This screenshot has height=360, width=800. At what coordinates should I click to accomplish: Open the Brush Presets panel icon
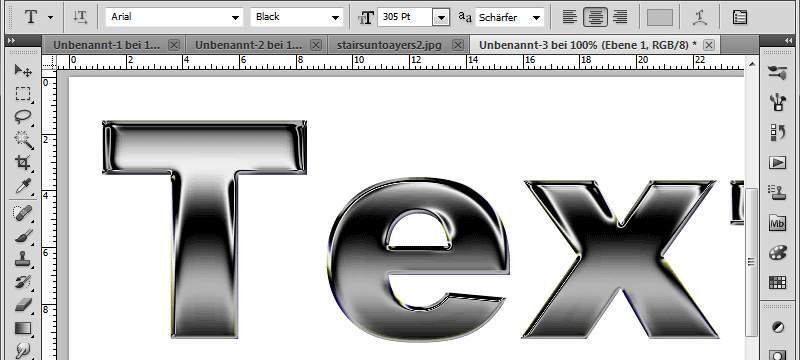click(777, 73)
